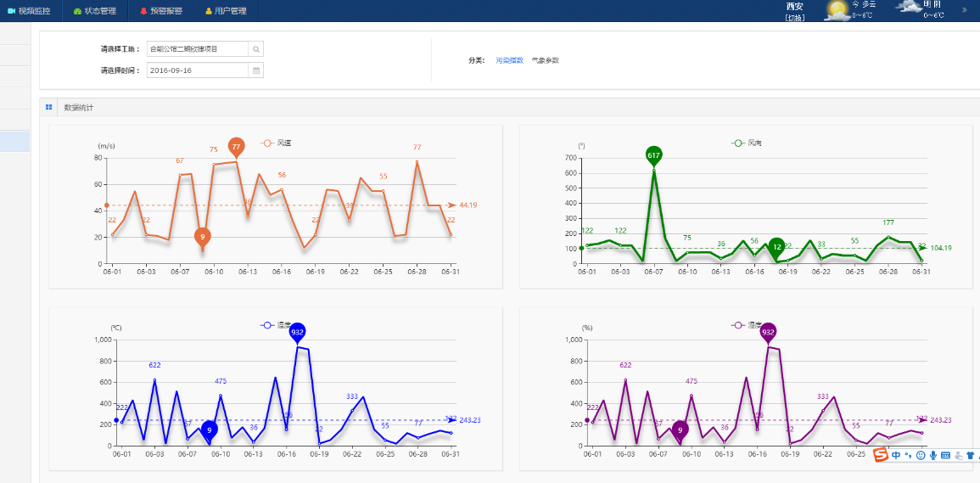This screenshot has width=980, height=483.
Task: Click Sogou microphone voice input icon
Action: [933, 456]
